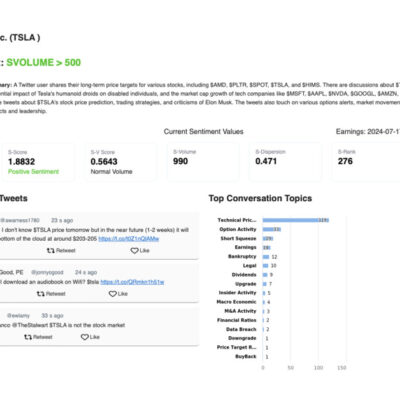Click the Legal topic label
400x400 pixels.
click(250, 266)
